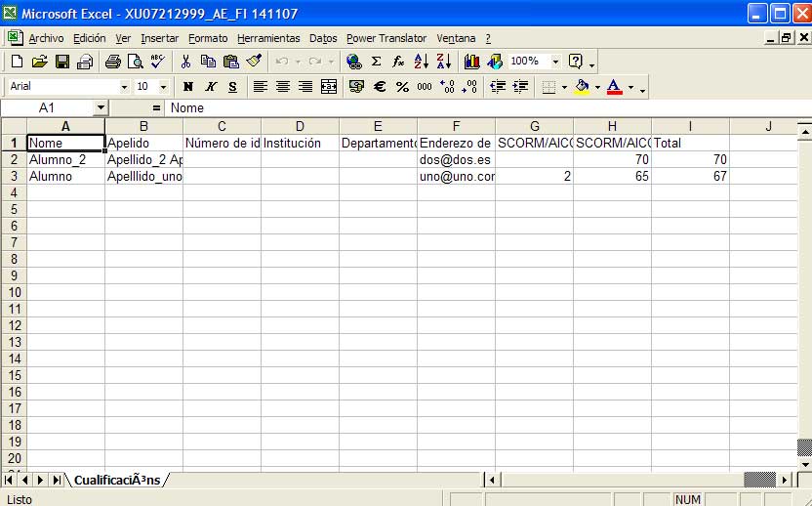This screenshot has height=506, width=812.
Task: Select column F header
Action: point(456,126)
